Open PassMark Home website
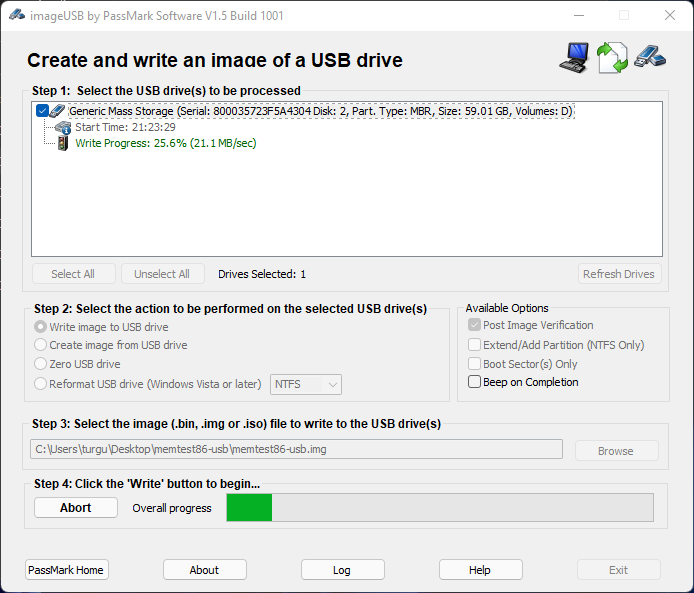The image size is (694, 593). pyautogui.click(x=66, y=570)
